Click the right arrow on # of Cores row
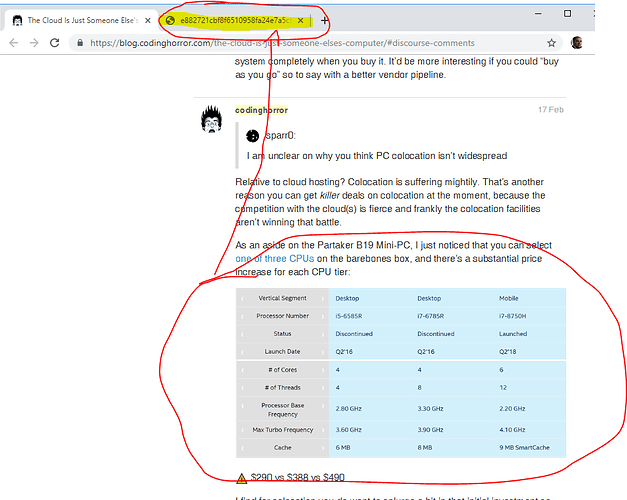This screenshot has width=627, height=500. click(323, 370)
